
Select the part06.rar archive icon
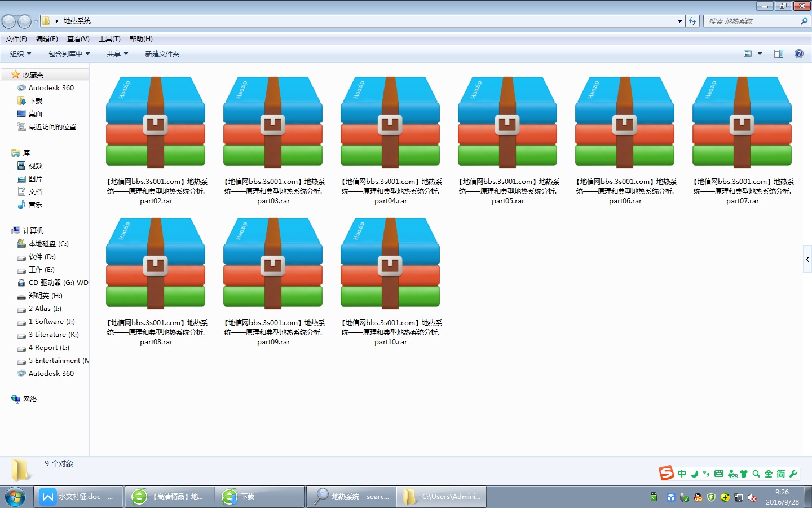pos(625,122)
